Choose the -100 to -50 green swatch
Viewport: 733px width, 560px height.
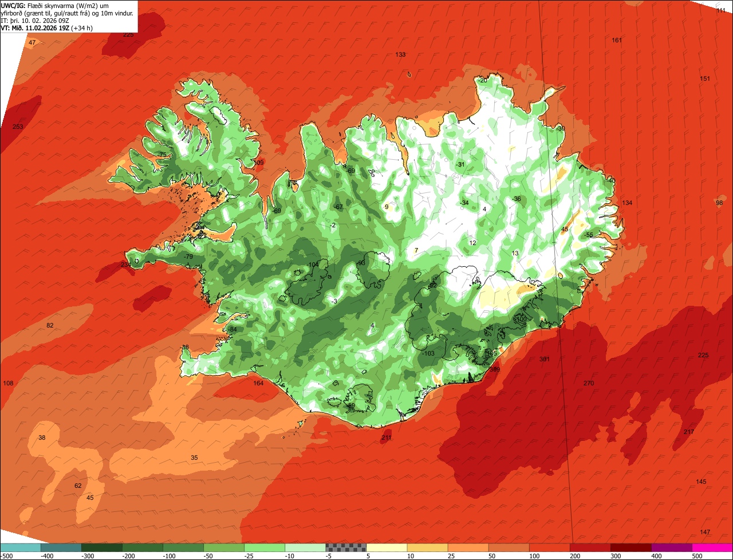pos(183,547)
